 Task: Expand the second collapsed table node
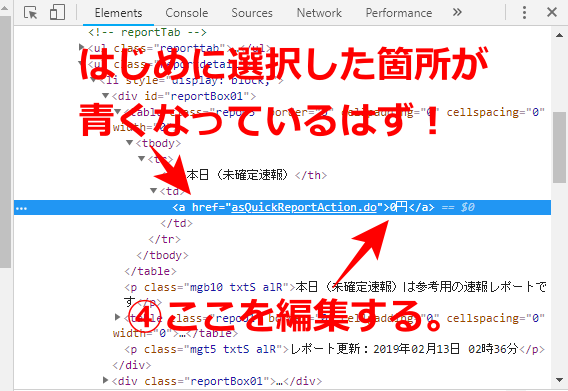pyautogui.click(x=117, y=317)
